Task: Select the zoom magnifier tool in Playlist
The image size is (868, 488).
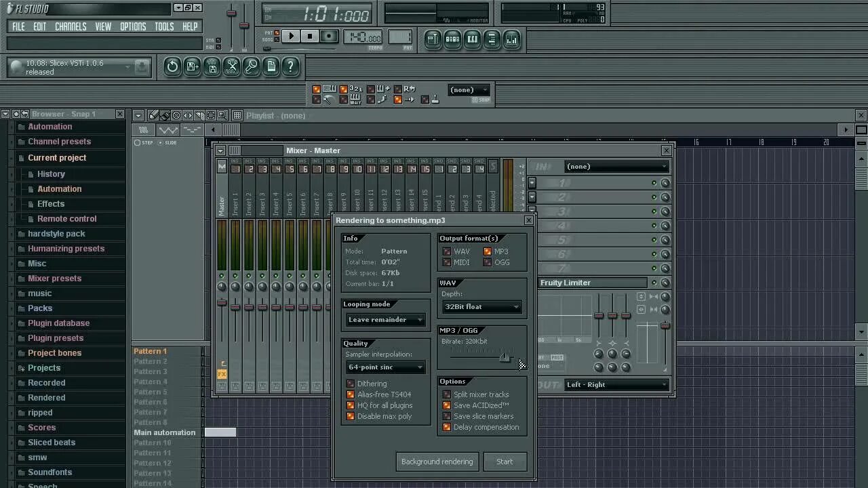Action: coord(222,115)
